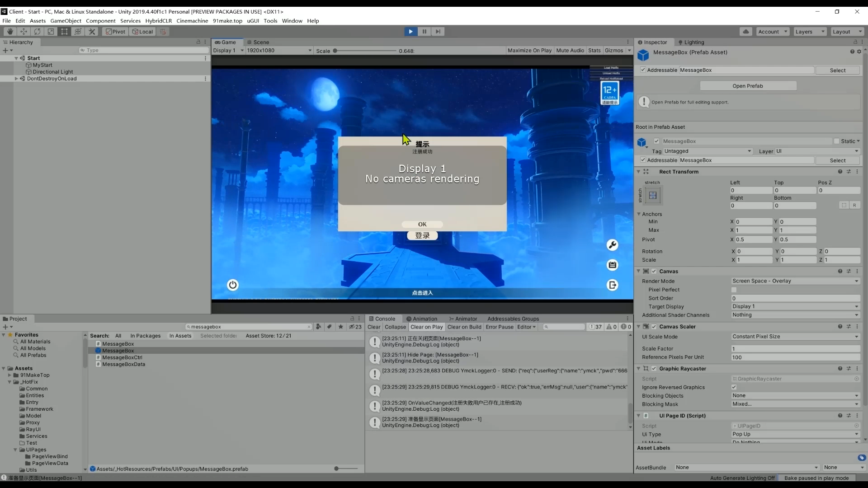Click search by label icon in Project
This screenshot has width=868, height=488.
[x=330, y=327]
